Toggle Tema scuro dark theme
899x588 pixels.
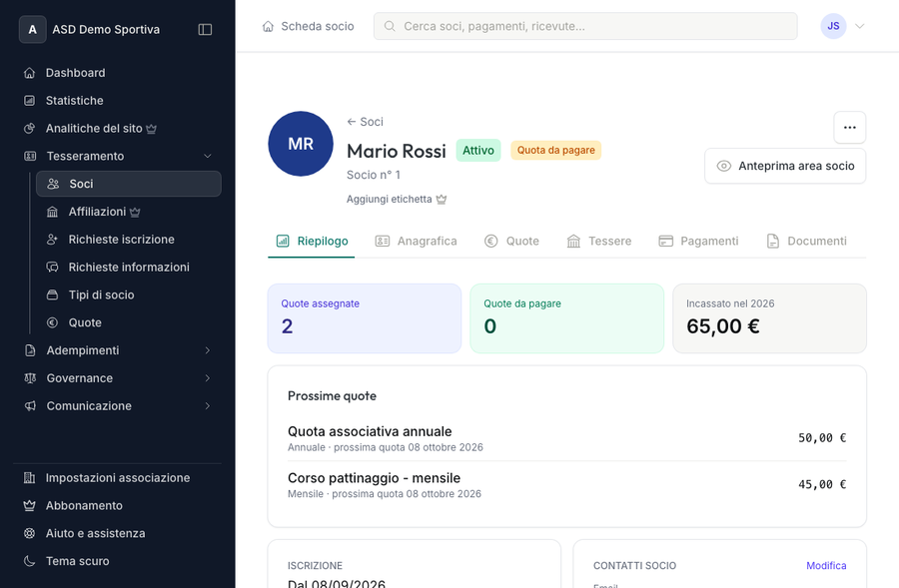[117, 561]
